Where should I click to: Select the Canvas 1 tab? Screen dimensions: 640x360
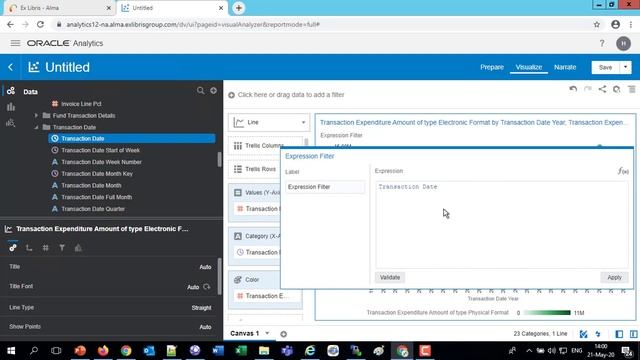click(244, 333)
